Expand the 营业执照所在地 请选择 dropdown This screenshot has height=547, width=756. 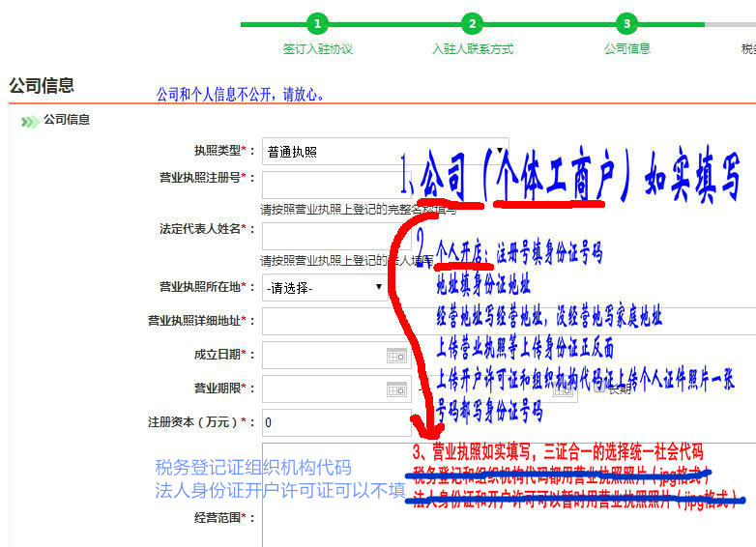point(325,287)
